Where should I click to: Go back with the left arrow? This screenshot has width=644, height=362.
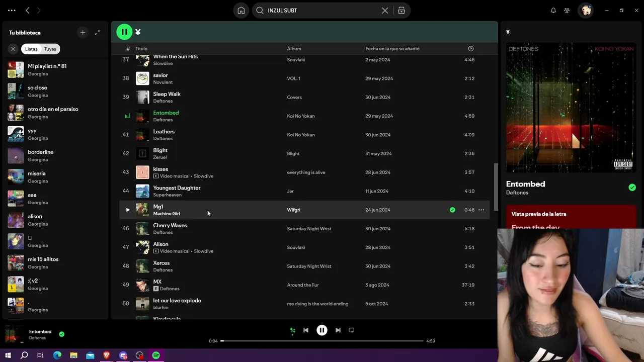click(28, 10)
